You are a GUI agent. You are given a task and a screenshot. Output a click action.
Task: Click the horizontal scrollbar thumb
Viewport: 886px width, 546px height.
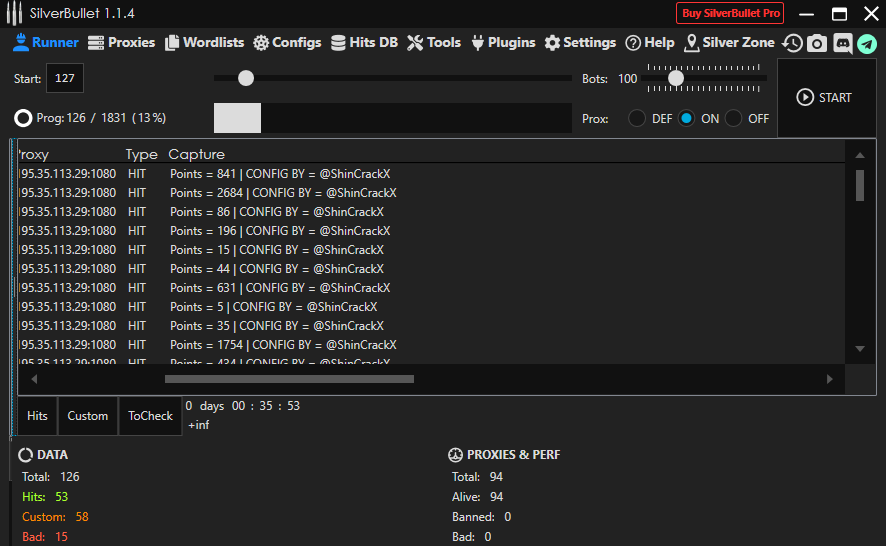289,379
